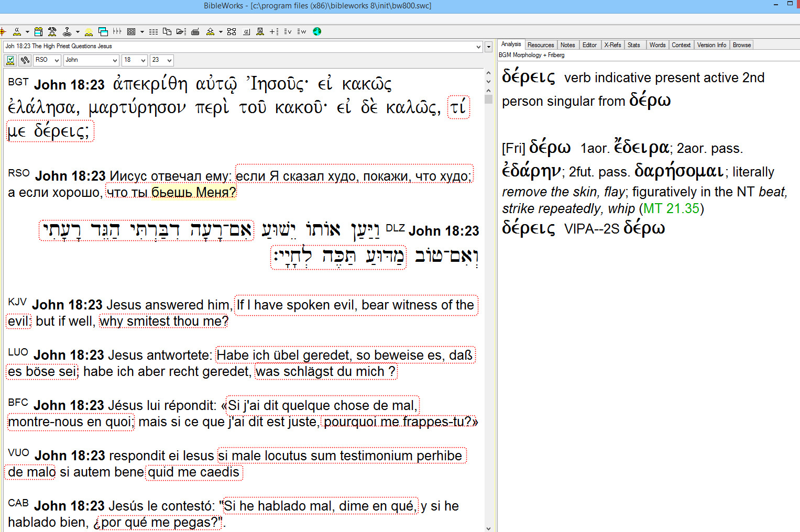This screenshot has width=800, height=532.
Task: Click the RSO version label before John 18:23
Action: (x=19, y=173)
